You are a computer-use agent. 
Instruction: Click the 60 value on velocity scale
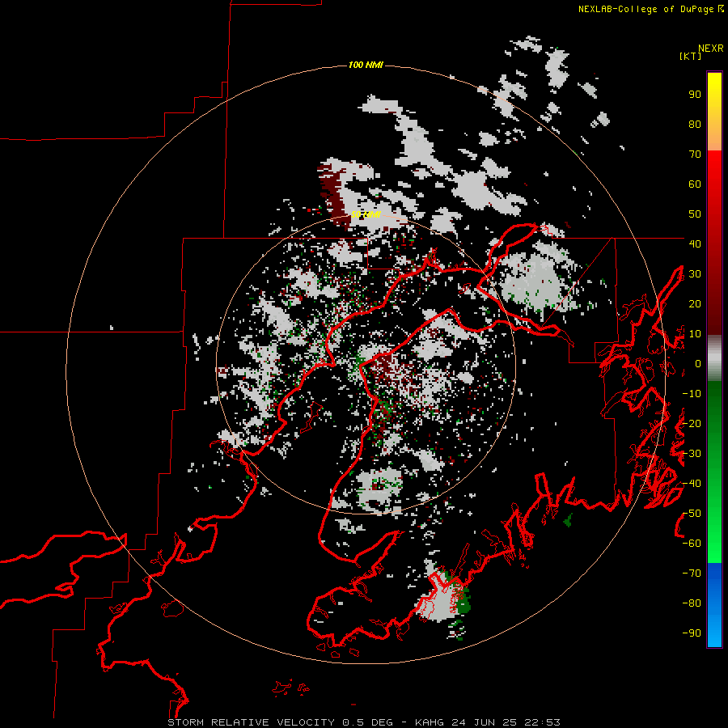point(695,184)
